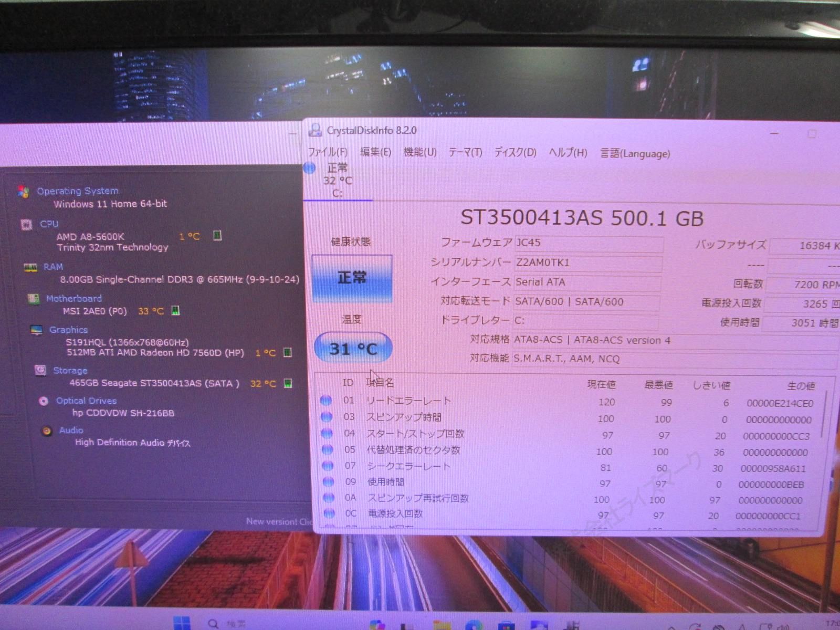Click the blue status dot for attribute 0C
The image size is (840, 630).
(x=330, y=513)
